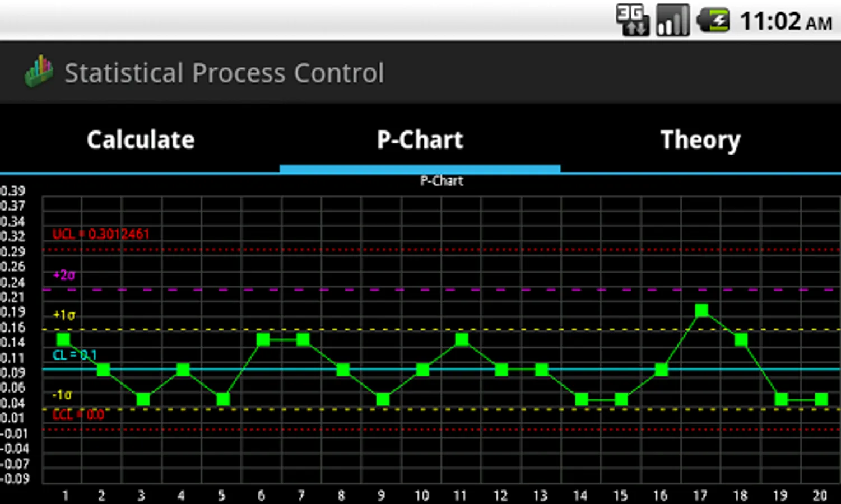Select the data point for sample 14
The width and height of the screenshot is (841, 504).
582,399
